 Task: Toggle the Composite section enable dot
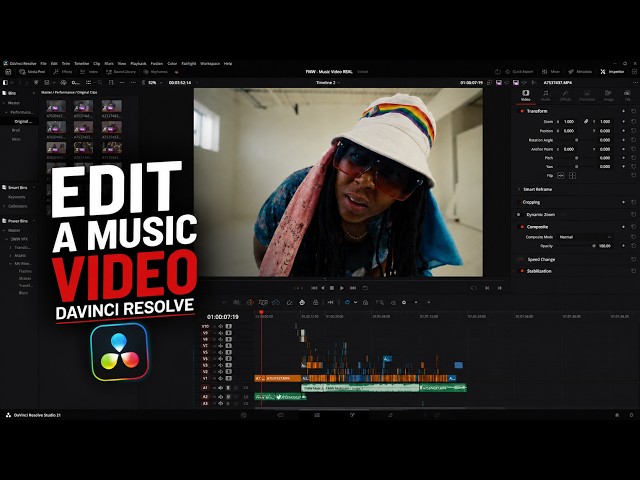point(522,227)
